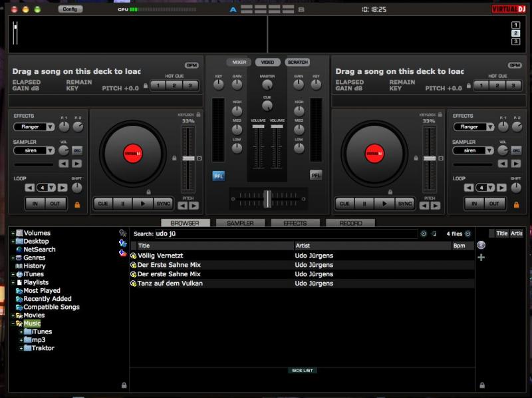The height and width of the screenshot is (398, 532).
Task: Double right deck loop length arrow
Action: pyautogui.click(x=502, y=188)
